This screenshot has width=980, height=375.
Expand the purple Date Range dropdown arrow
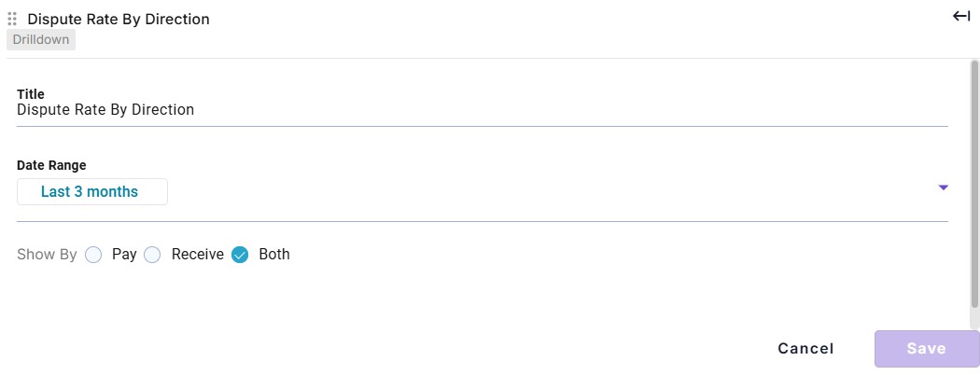tap(943, 187)
